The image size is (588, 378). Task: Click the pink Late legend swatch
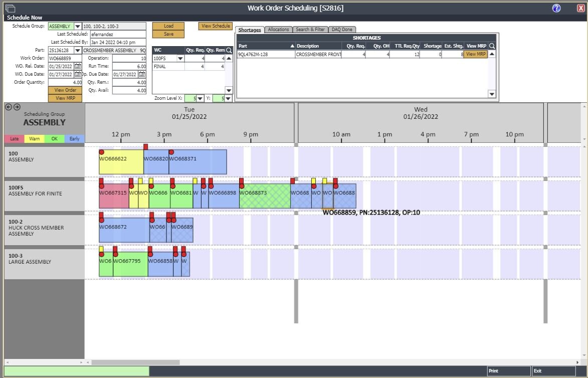tap(14, 139)
